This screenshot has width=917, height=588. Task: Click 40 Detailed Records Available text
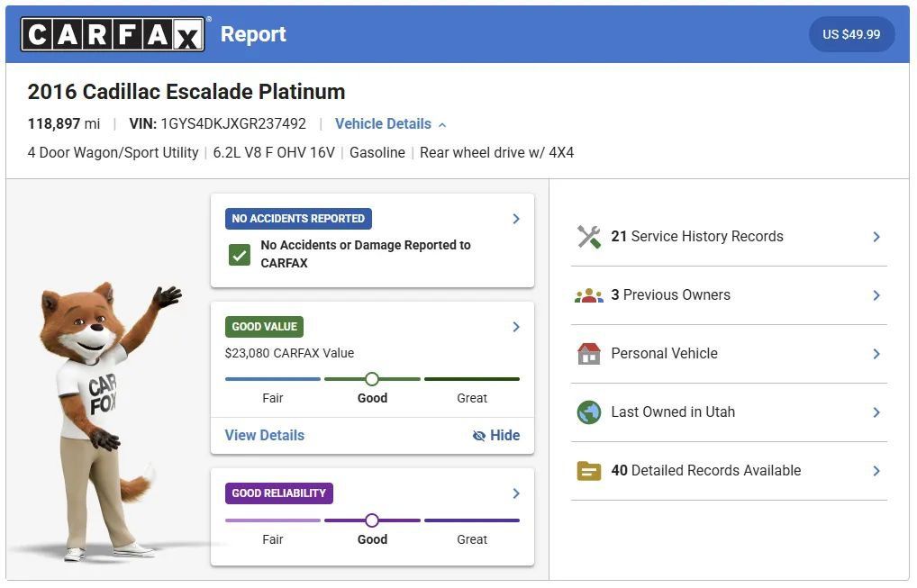click(x=706, y=470)
